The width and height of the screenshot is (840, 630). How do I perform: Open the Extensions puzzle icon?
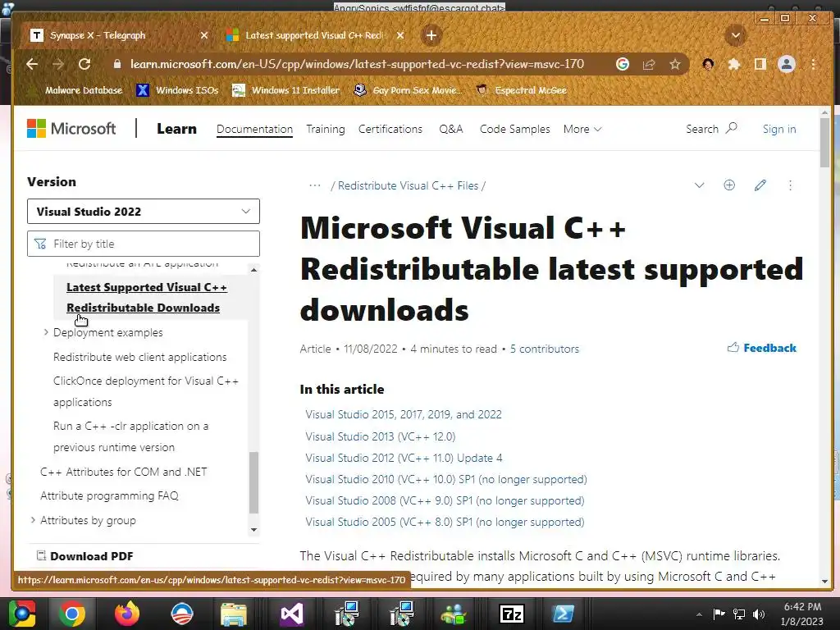pyautogui.click(x=734, y=64)
